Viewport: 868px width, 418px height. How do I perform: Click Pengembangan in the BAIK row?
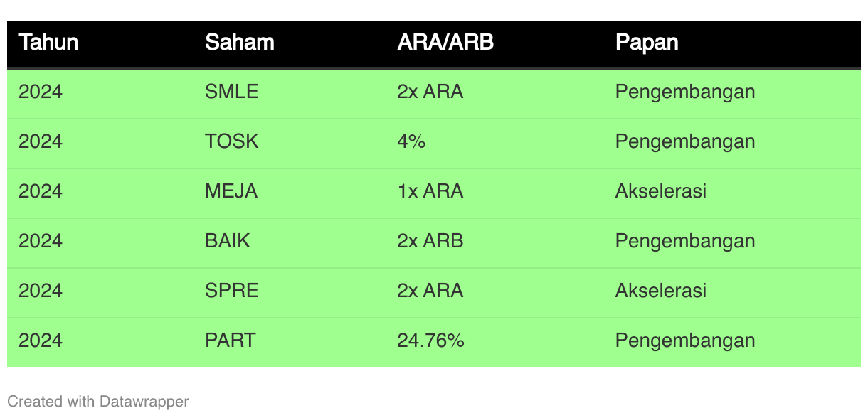[685, 241]
